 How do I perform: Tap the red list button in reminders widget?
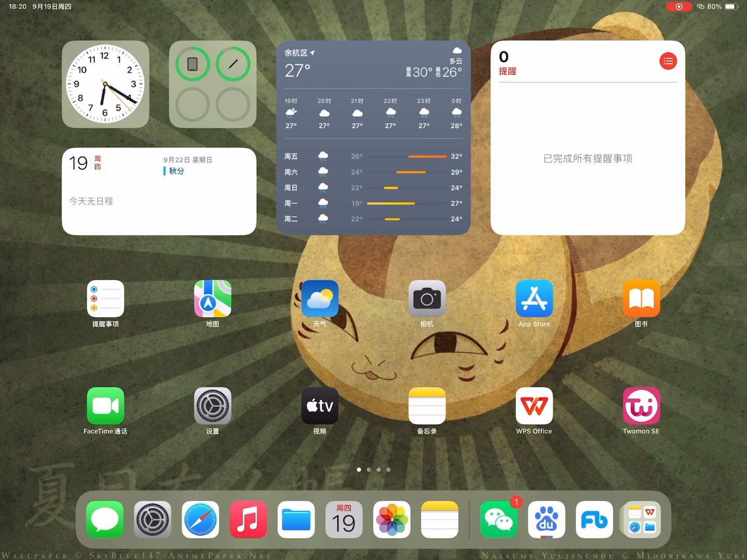668,61
